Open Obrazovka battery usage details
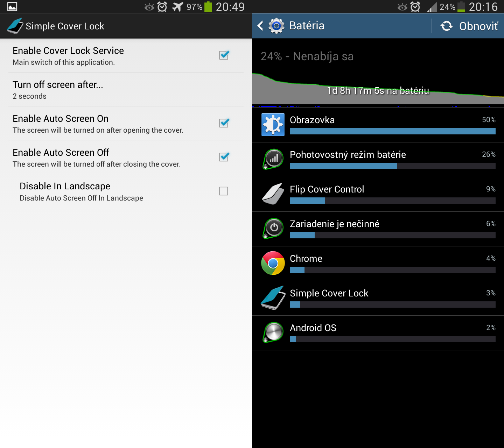 click(378, 125)
